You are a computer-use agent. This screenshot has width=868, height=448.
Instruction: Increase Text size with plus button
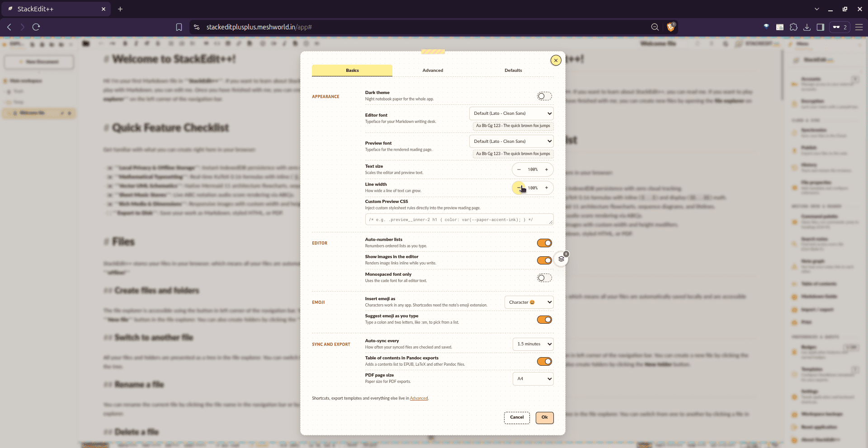547,170
